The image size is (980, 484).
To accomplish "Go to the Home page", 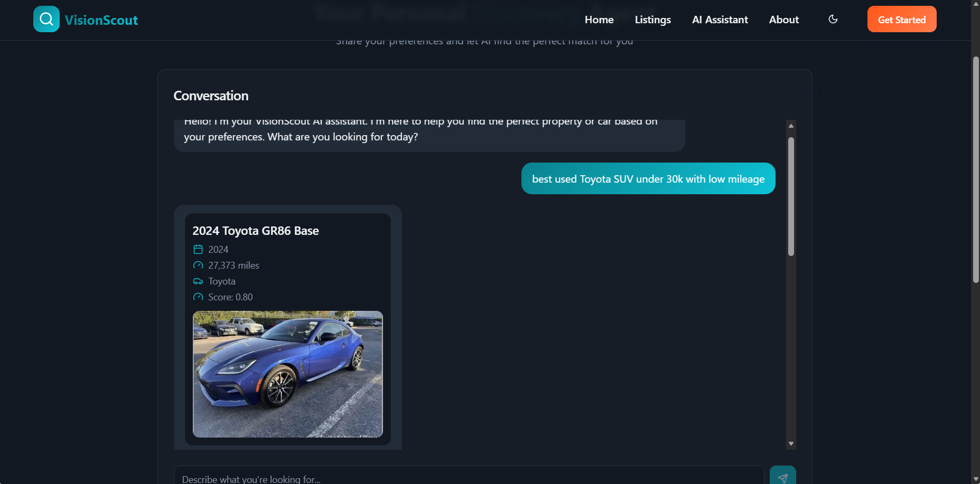I will 599,20.
